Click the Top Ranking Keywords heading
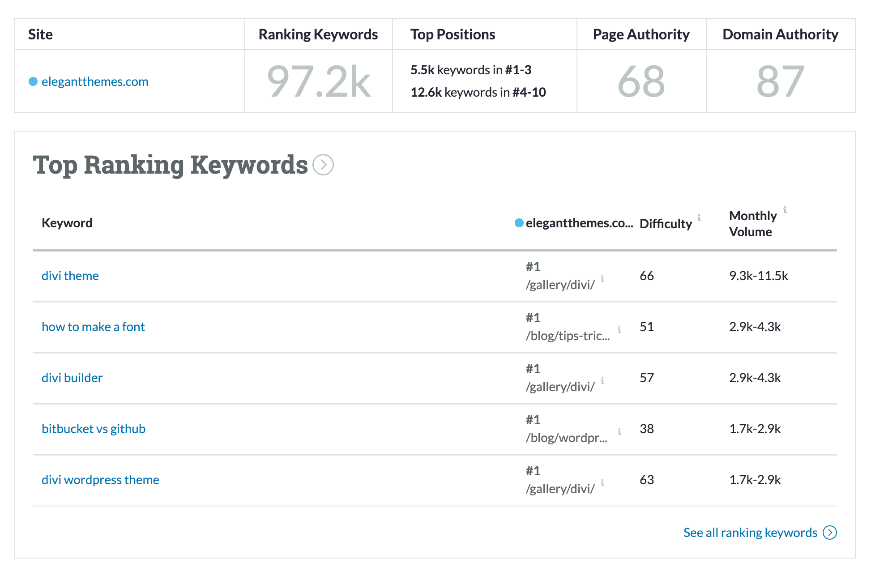The image size is (871, 588). 171,165
